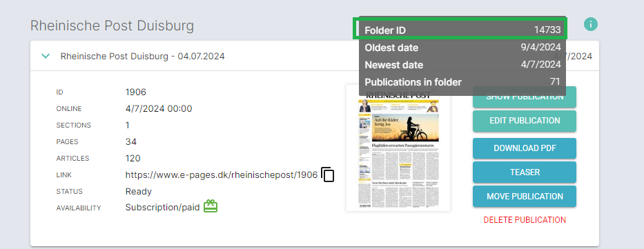Open the Teaser button
644x249 pixels.
[x=525, y=172]
